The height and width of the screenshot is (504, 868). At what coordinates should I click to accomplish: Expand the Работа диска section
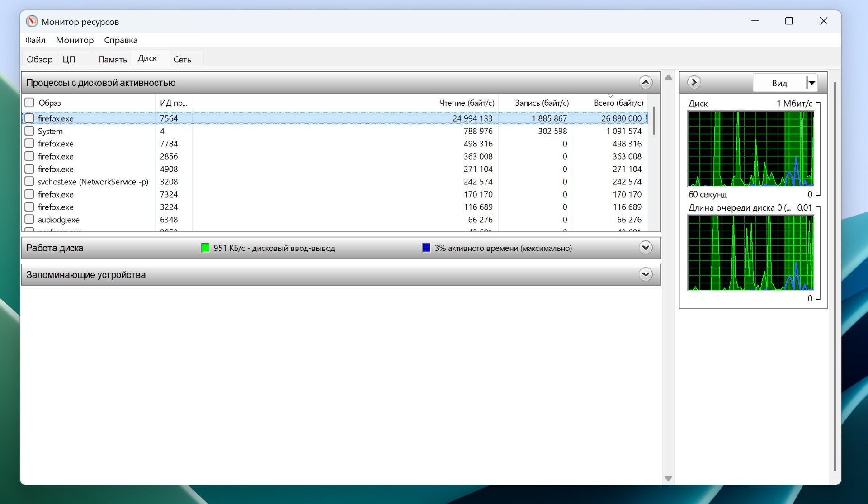pyautogui.click(x=646, y=248)
